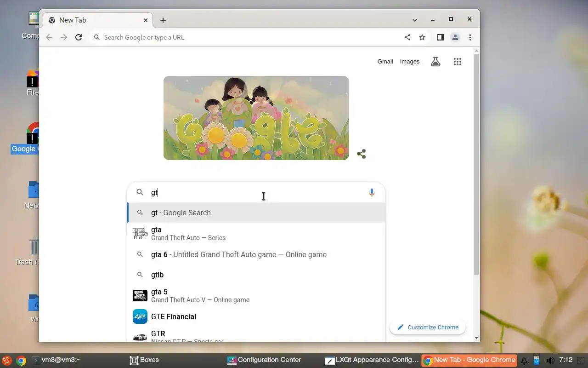Click the Trash desktop icon
Viewport: 588px width, 368px height.
[34, 247]
